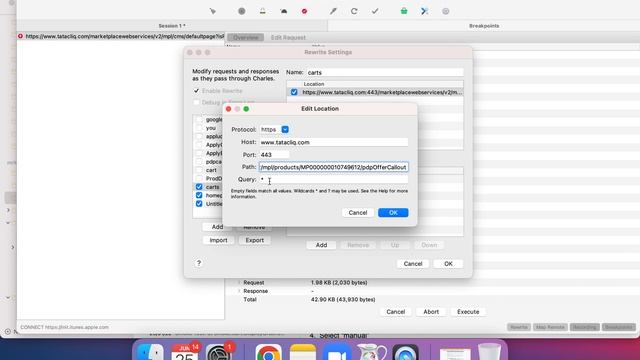640x360 pixels.
Task: Open Finder from the dock
Action: tap(150, 353)
